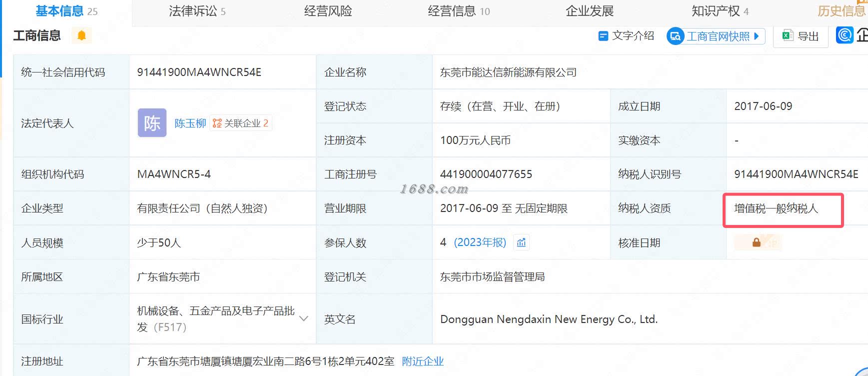Select the 工商注册号 value 441900004077655
Screen dimensions: 868x376
(486, 174)
